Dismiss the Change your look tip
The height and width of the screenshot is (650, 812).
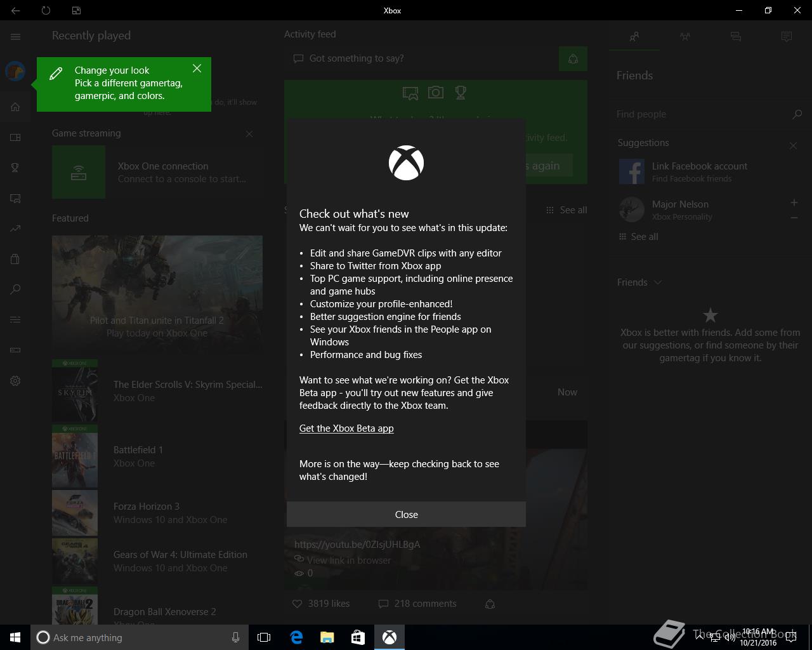[x=197, y=69]
